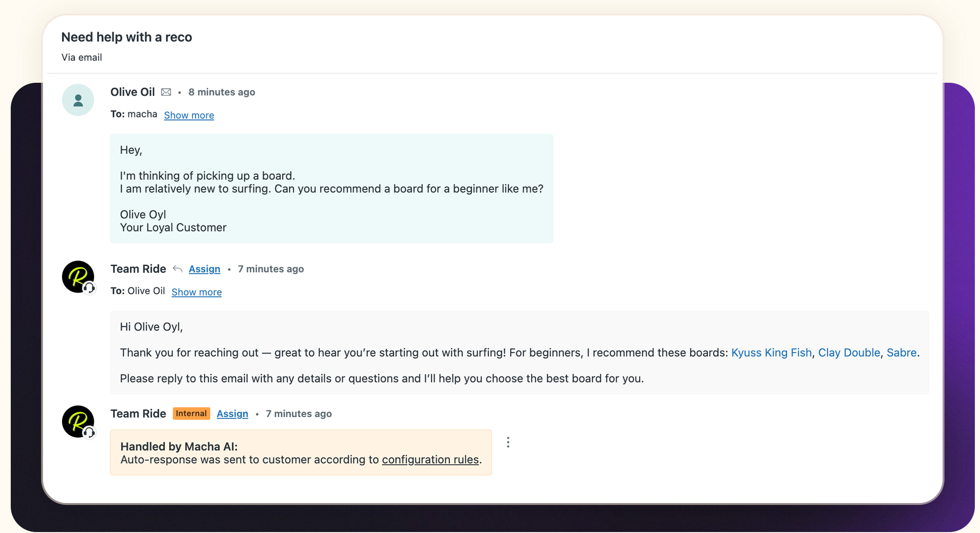Viewport: 980px width, 533px height.
Task: Click the email envelope icon beside Olive Oil
Action: 166,92
